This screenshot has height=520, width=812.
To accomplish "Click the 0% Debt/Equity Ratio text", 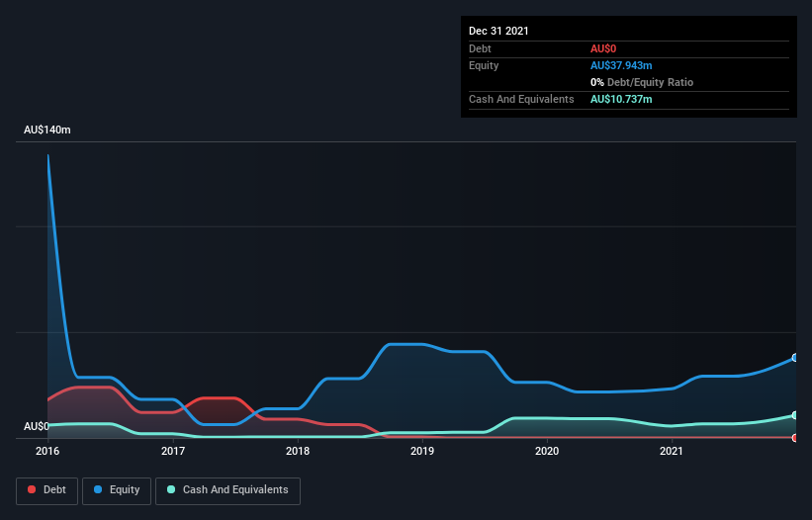I will 642,82.
